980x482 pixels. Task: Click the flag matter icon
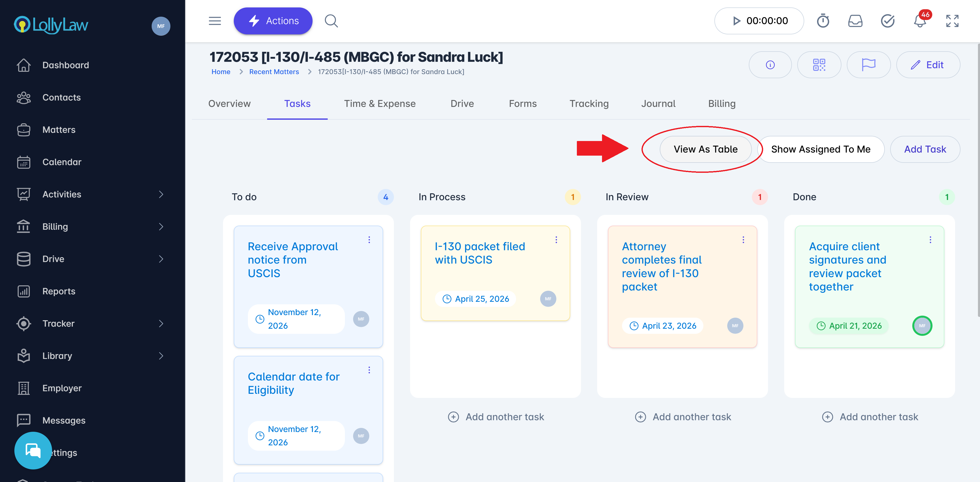[868, 65]
